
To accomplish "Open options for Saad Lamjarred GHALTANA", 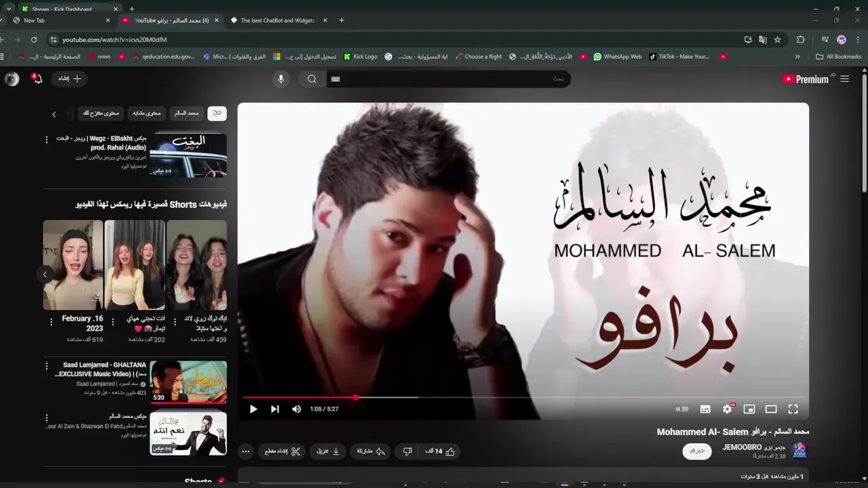I will (46, 367).
